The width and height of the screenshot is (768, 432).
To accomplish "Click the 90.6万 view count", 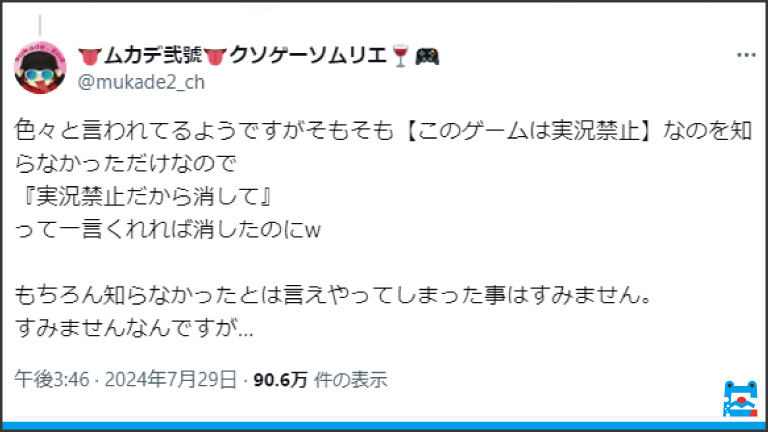I will 280,380.
